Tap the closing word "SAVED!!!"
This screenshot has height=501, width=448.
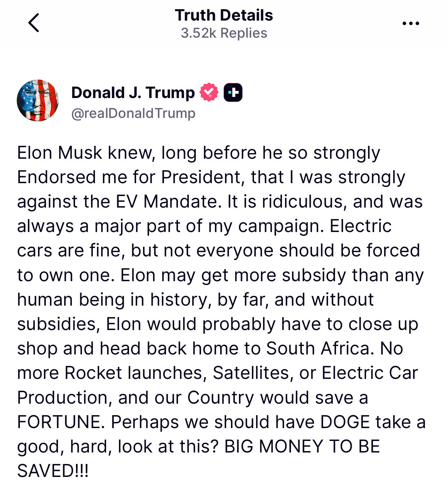click(53, 471)
